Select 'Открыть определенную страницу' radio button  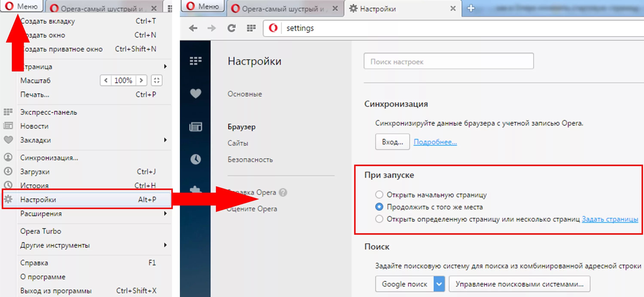coord(379,219)
